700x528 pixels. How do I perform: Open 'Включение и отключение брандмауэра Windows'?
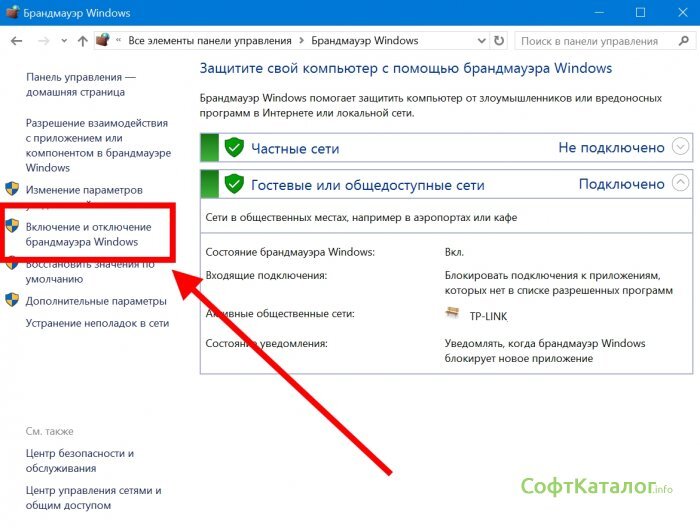coord(88,234)
